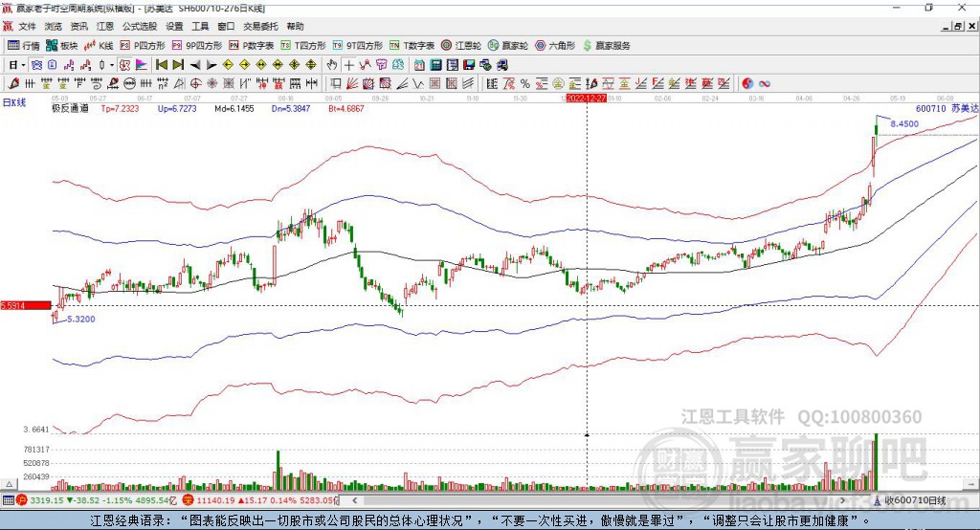Select the spiral drawing tool icon
Screen dimensions: 980x530
pos(97,83)
